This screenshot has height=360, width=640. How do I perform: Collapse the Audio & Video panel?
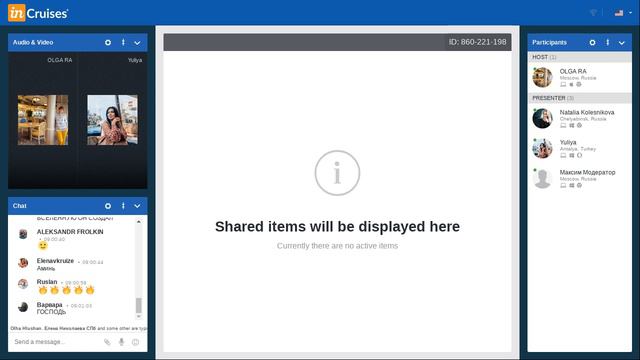(138, 43)
